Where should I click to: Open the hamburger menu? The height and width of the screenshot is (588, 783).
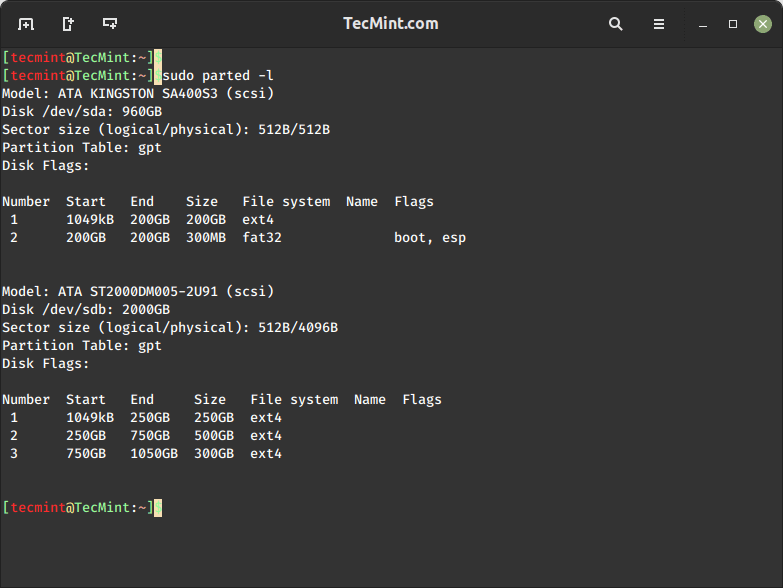tap(659, 24)
